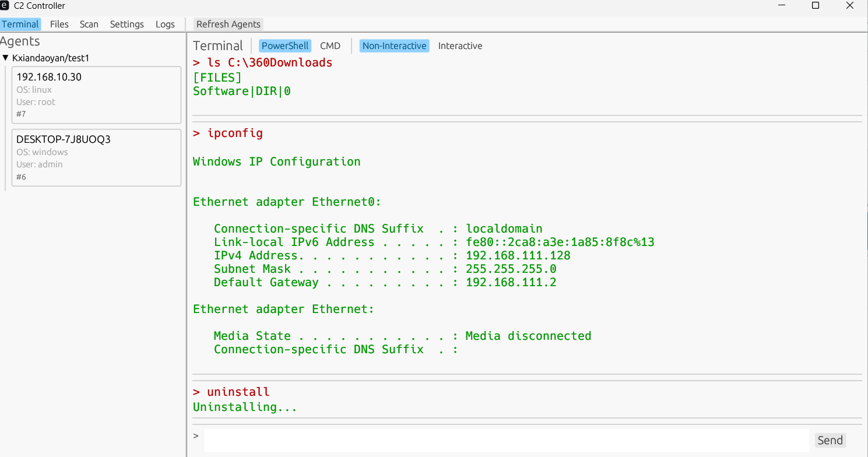This screenshot has width=868, height=457.
Task: Enable Non-Interactive terminal mode
Action: (394, 46)
